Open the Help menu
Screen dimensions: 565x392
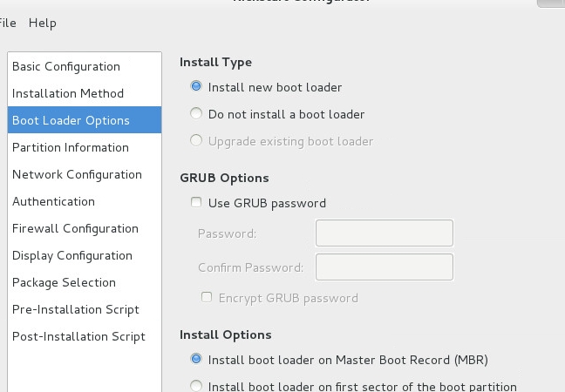click(x=43, y=23)
